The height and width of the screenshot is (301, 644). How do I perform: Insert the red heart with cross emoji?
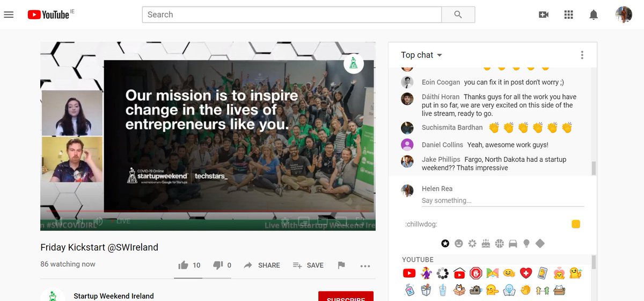[x=526, y=274]
